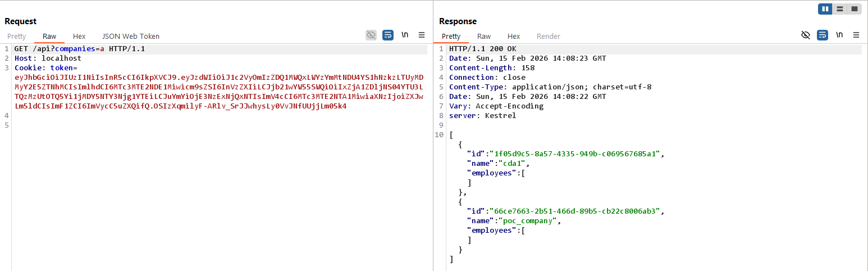Screen dimensions: 868x271
Task: Show non-printable \n characters in Response
Action: [x=839, y=35]
